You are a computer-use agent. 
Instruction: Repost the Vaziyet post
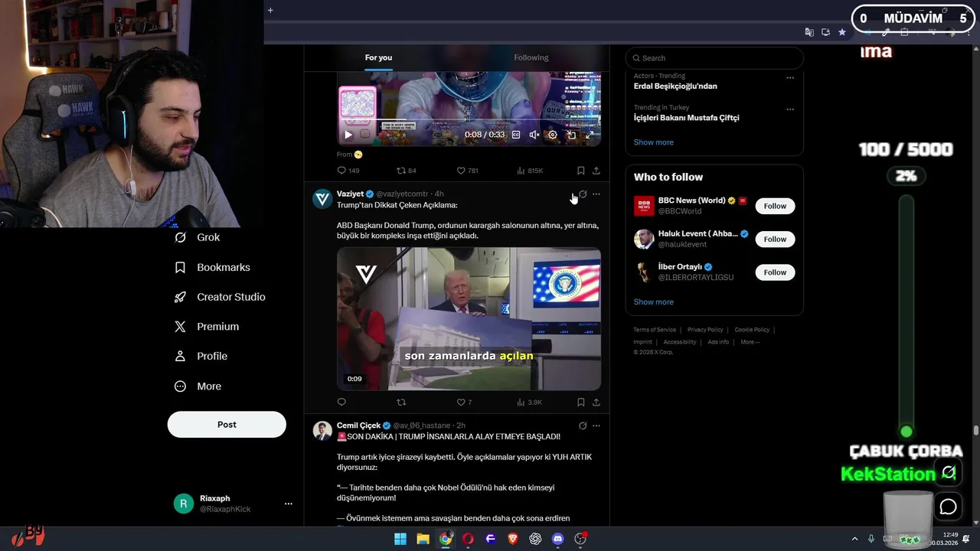pos(401,403)
